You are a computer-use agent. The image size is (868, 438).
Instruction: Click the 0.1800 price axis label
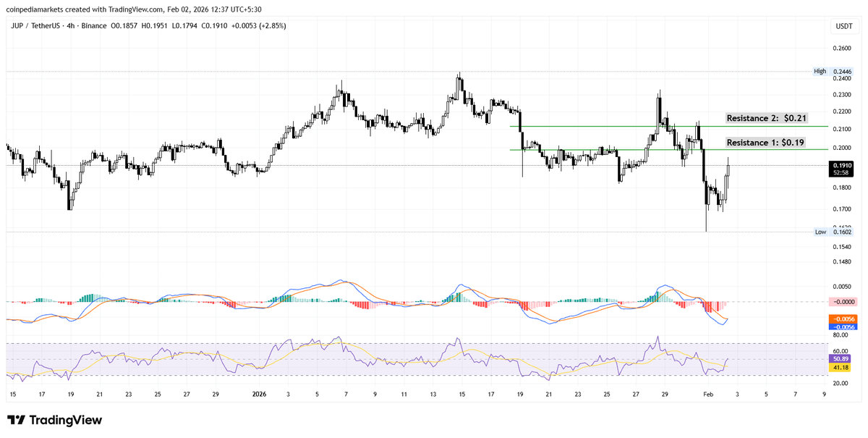[x=843, y=188]
